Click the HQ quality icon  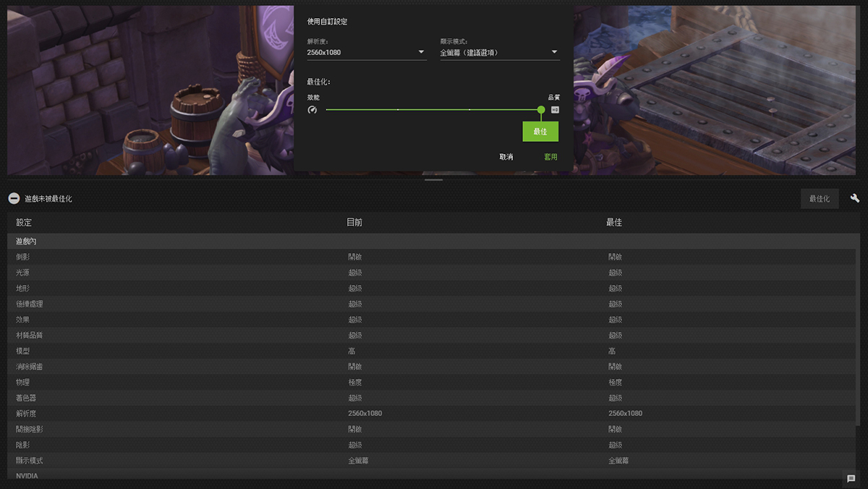pyautogui.click(x=555, y=110)
